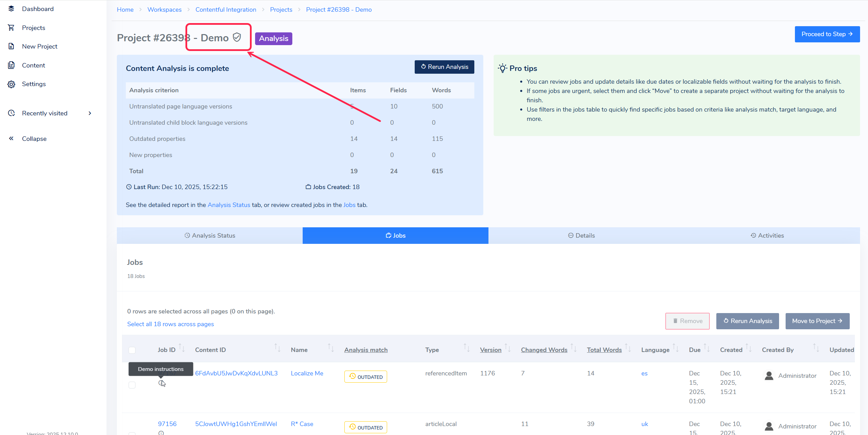This screenshot has width=868, height=435.
Task: Open content ID 5CJowtUWHg1GshYEmllWel
Action: (x=236, y=424)
